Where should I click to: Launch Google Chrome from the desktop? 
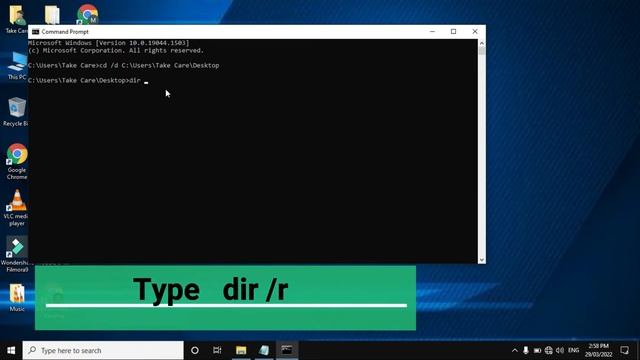[17, 161]
